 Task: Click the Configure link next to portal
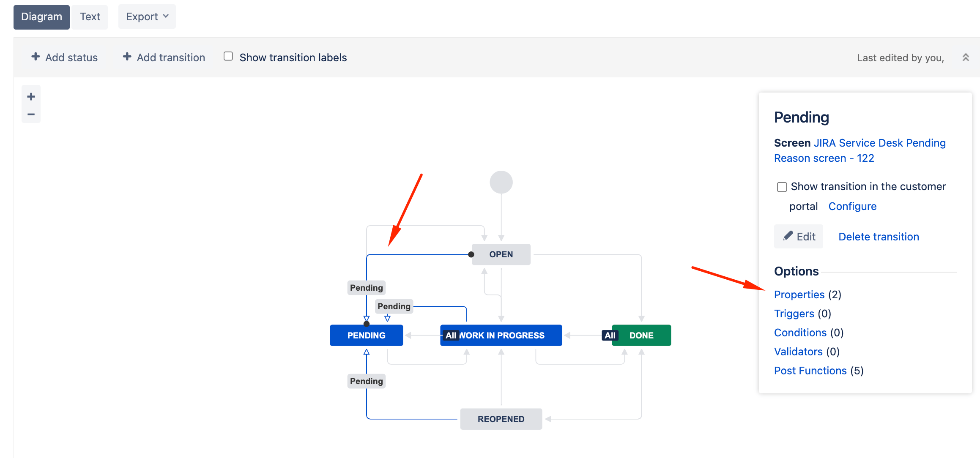(852, 206)
